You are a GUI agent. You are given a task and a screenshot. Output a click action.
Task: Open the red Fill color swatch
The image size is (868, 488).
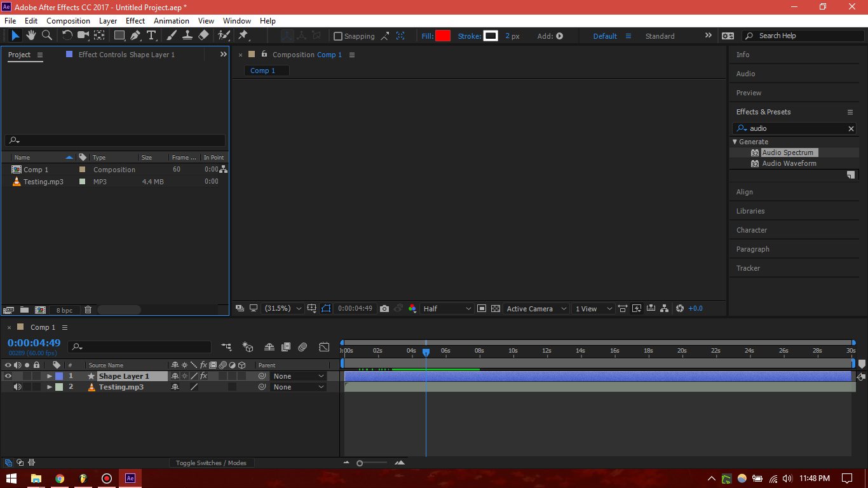click(443, 36)
